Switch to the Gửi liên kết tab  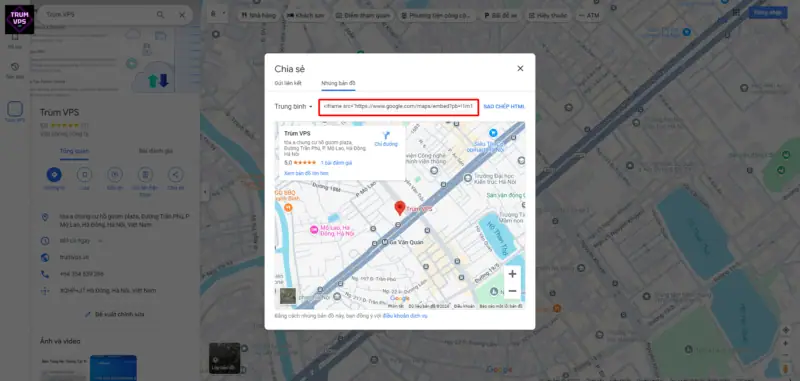click(x=288, y=83)
